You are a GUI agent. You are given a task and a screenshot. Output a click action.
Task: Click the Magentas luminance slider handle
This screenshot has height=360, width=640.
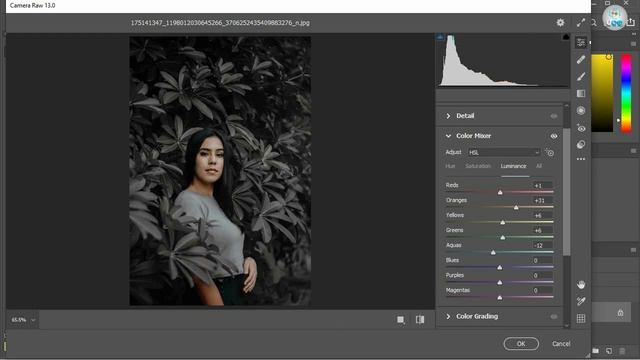pyautogui.click(x=500, y=298)
